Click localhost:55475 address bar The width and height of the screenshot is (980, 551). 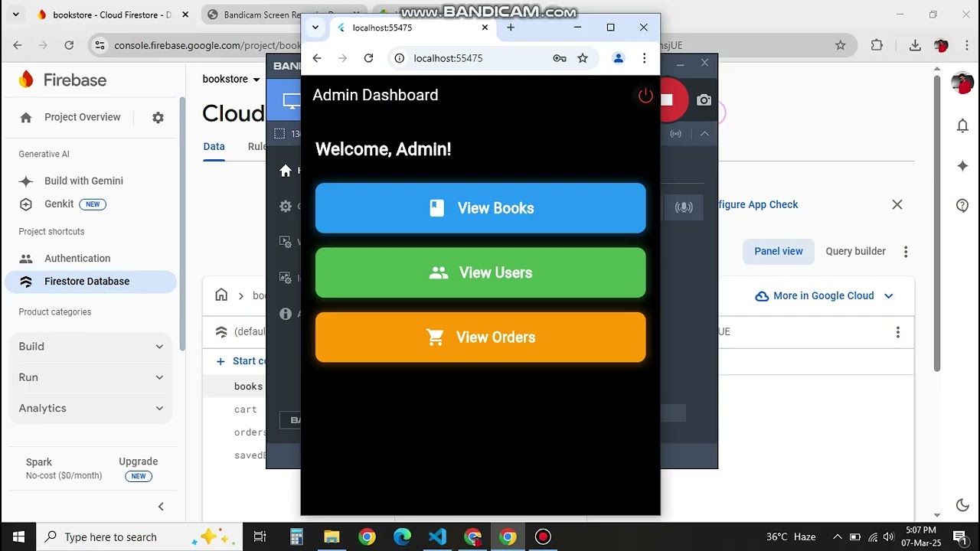coord(492,58)
